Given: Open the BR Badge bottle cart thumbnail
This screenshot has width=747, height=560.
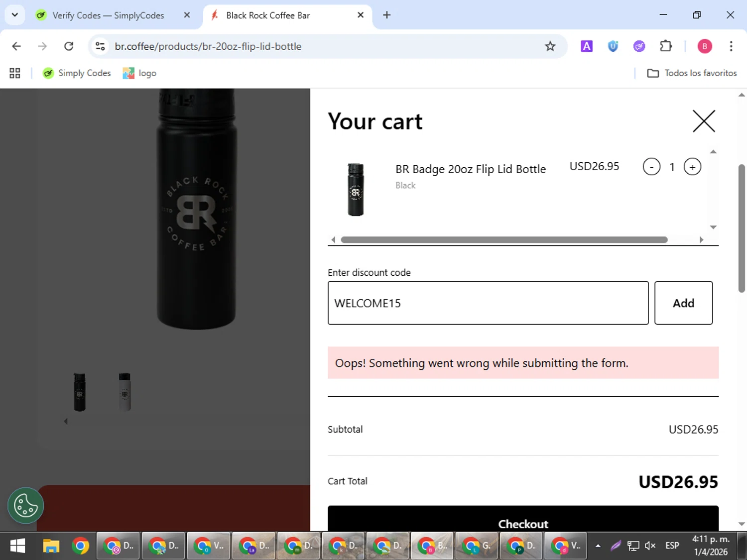Looking at the screenshot, I should coord(356,190).
